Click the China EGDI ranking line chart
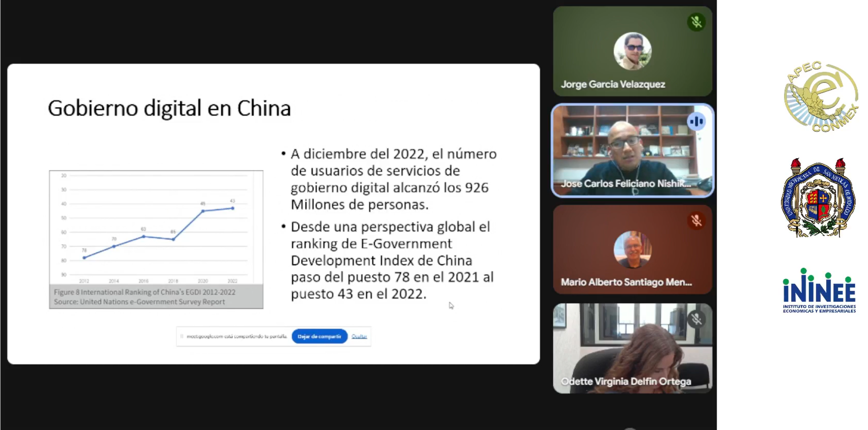868x430 pixels. click(156, 227)
